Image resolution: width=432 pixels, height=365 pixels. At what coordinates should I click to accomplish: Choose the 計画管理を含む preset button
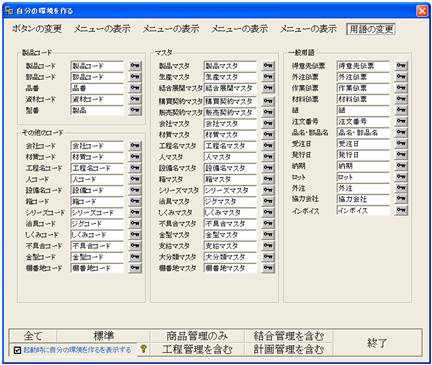pos(289,349)
